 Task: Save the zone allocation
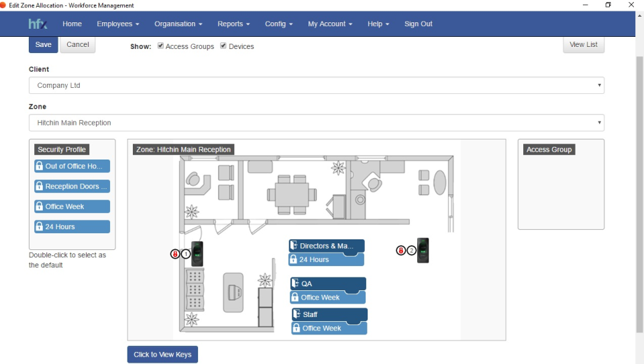[x=43, y=45]
